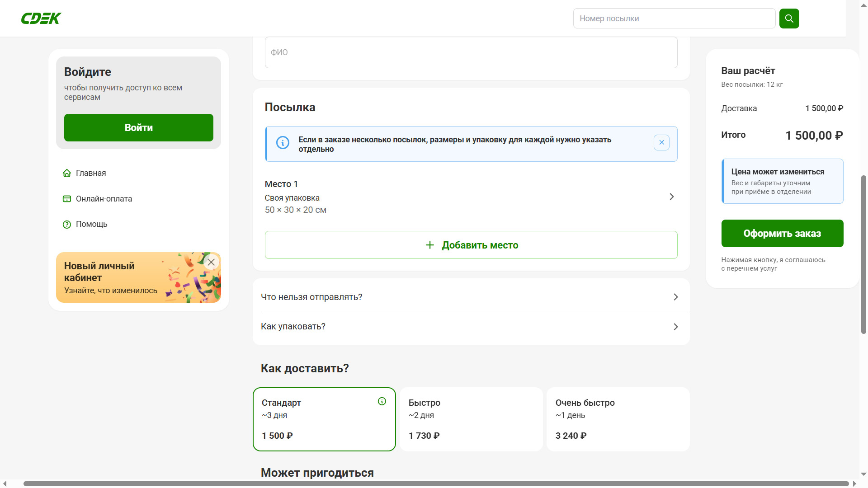868x488 pixels.
Task: Expand Место 1 parcel details chevron
Action: [x=671, y=197]
